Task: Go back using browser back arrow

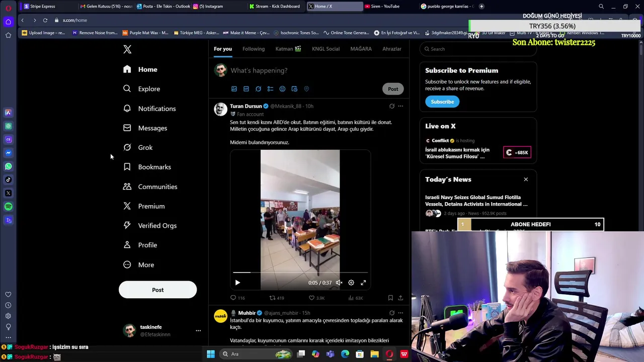Action: tap(23, 20)
